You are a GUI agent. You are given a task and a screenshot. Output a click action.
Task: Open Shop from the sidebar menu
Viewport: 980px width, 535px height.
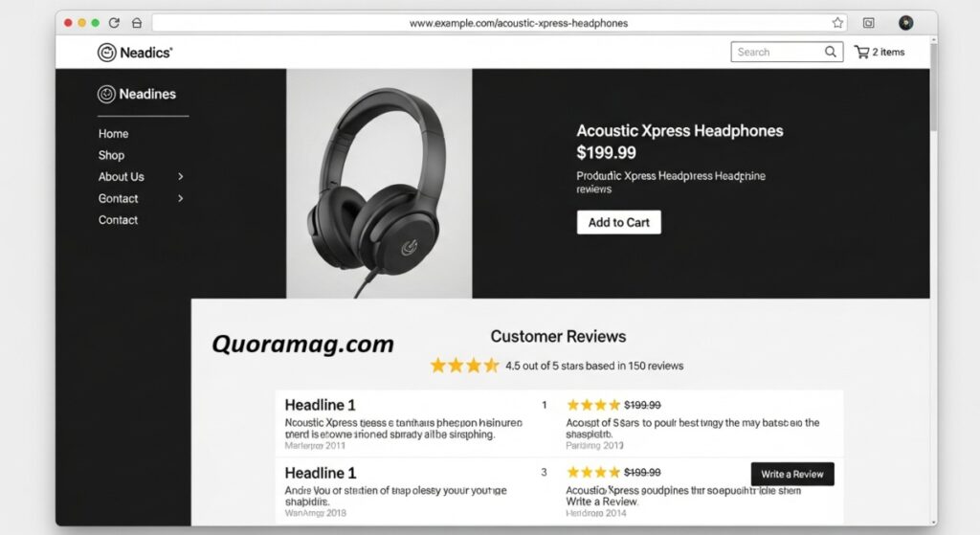click(111, 155)
